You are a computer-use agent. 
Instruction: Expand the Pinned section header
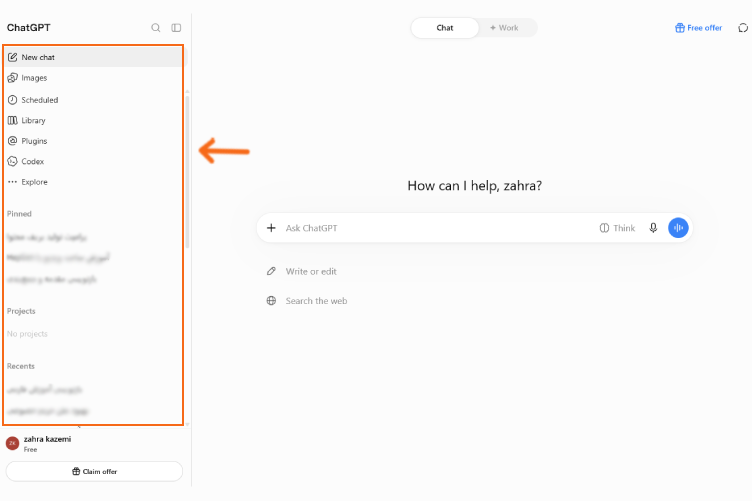(x=19, y=214)
